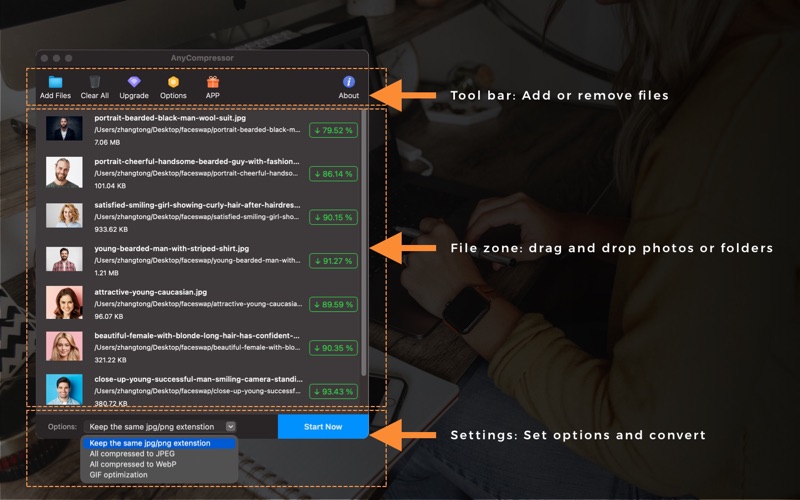Viewport: 800px width, 500px height.
Task: Click thumbnail of portrait-bearded-black-man-wool-suit.jpg
Action: click(x=64, y=128)
